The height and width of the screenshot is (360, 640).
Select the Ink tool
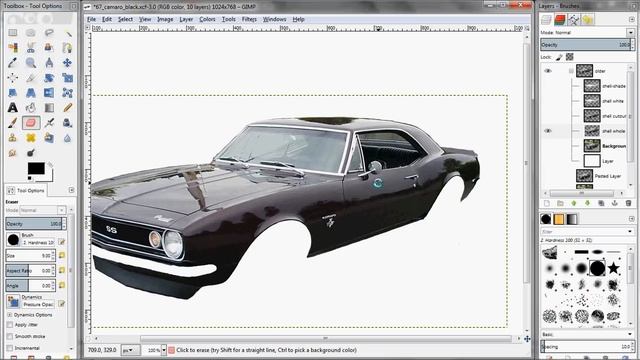(x=67, y=122)
